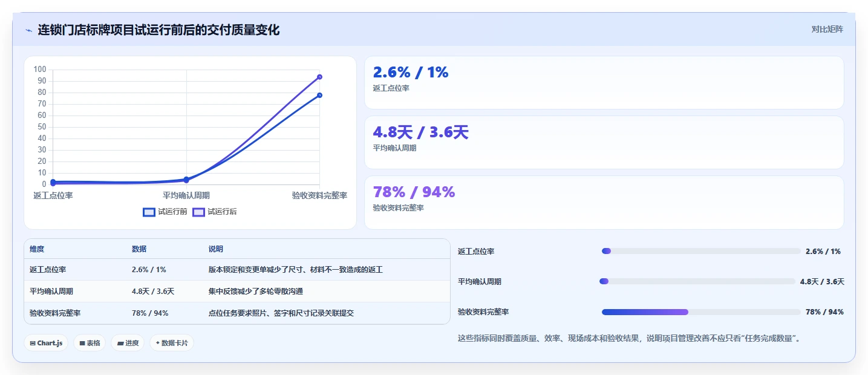Click the 版本锁定和变更单 description cell
Image resolution: width=868 pixels, height=375 pixels.
(x=296, y=270)
